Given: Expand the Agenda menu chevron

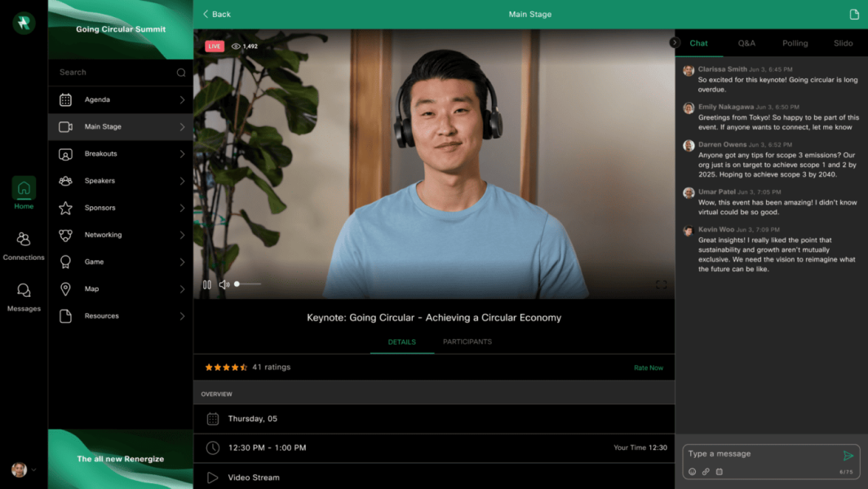Looking at the screenshot, I should 182,100.
